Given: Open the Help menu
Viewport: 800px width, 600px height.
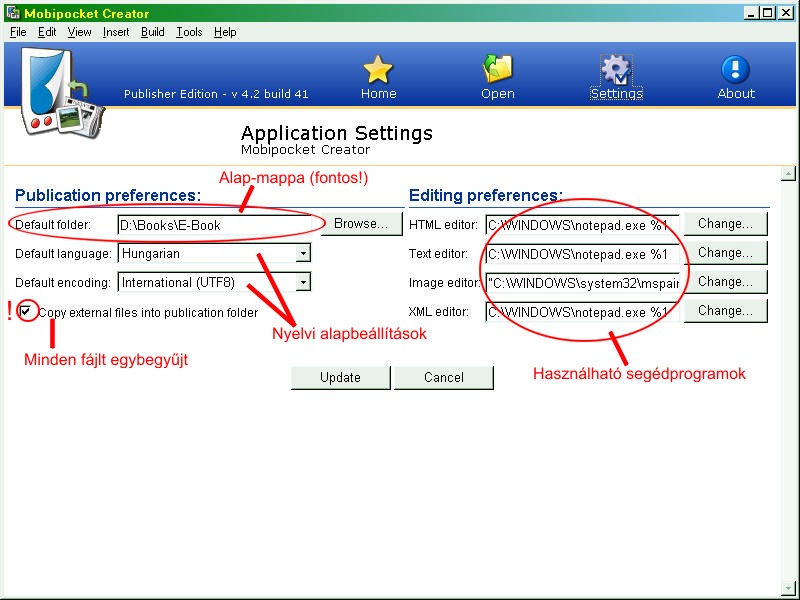Looking at the screenshot, I should (225, 32).
